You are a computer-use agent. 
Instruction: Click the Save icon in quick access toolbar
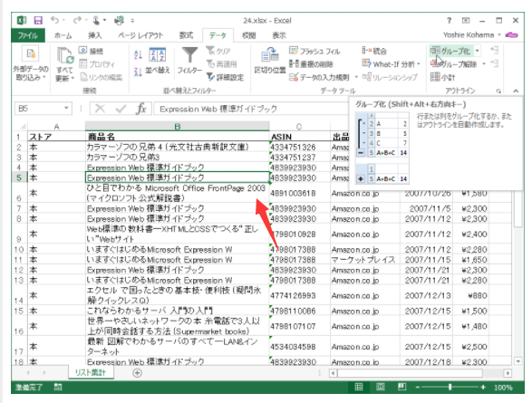pos(38,21)
